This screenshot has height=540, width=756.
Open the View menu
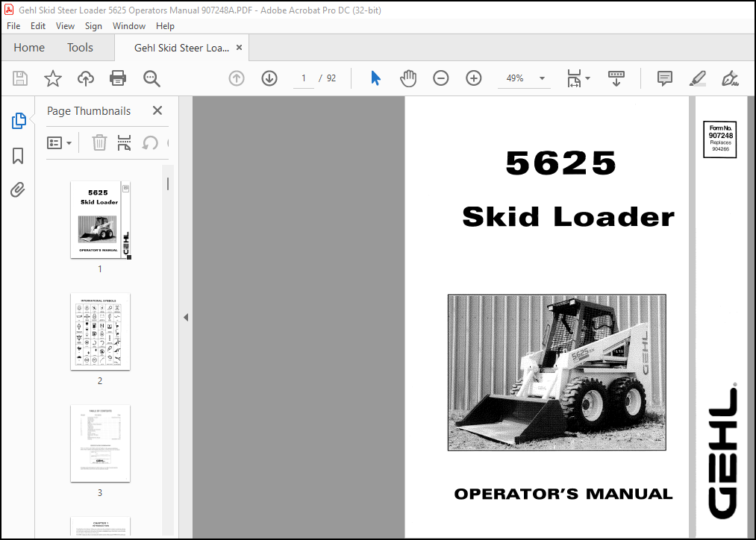tap(65, 26)
